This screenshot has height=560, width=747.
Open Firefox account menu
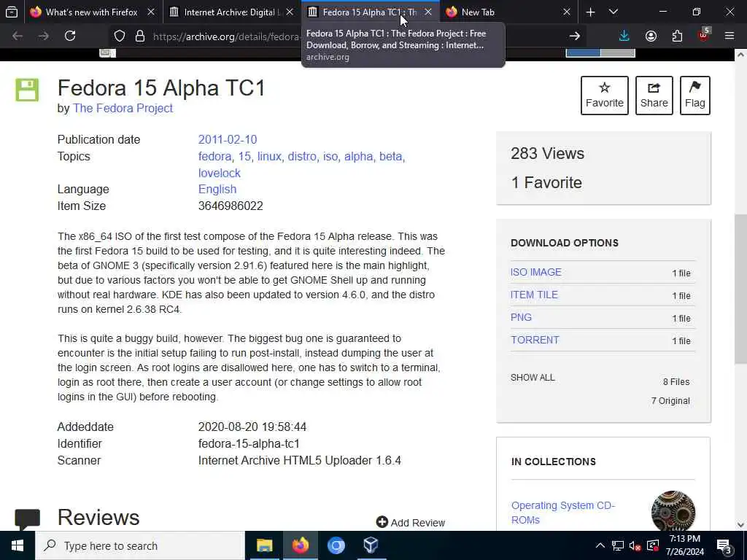coord(651,36)
